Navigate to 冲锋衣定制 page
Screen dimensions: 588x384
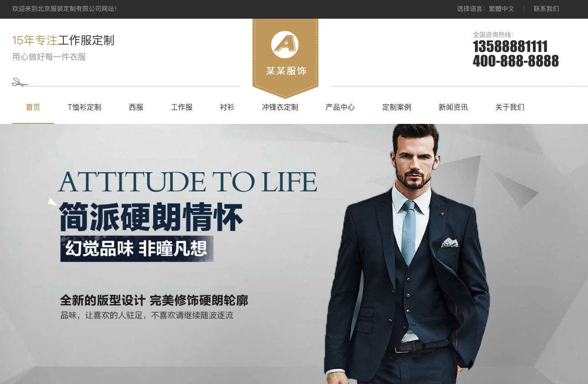click(x=280, y=108)
